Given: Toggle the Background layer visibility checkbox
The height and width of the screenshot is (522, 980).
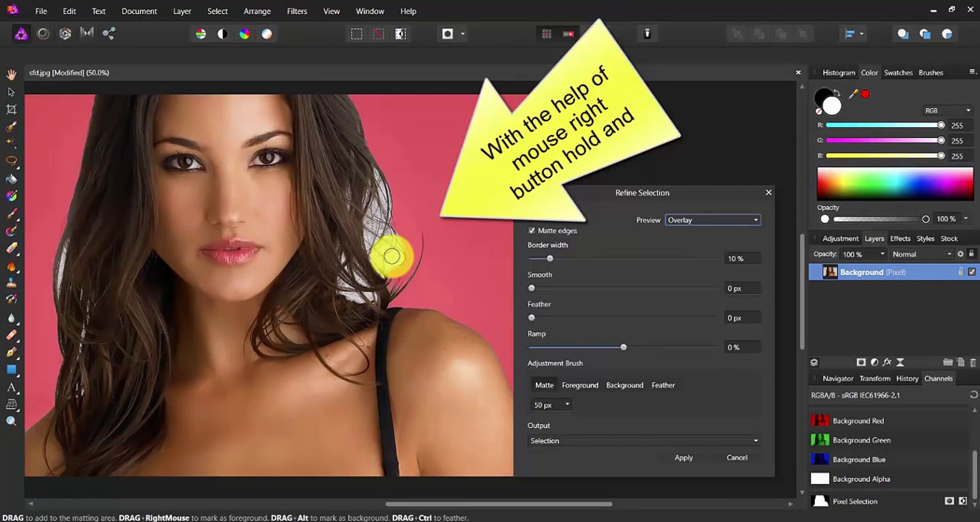Looking at the screenshot, I should (x=971, y=272).
